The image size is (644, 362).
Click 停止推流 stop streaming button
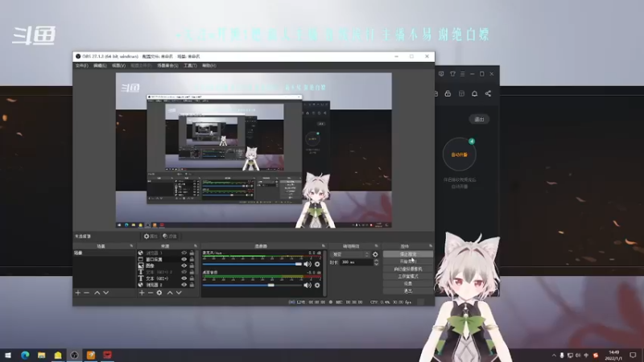click(408, 254)
